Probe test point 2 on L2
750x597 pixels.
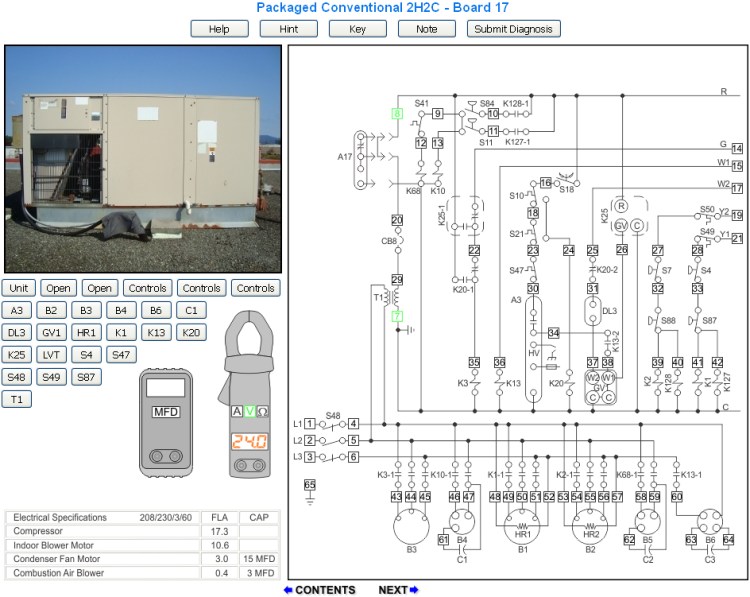click(310, 441)
